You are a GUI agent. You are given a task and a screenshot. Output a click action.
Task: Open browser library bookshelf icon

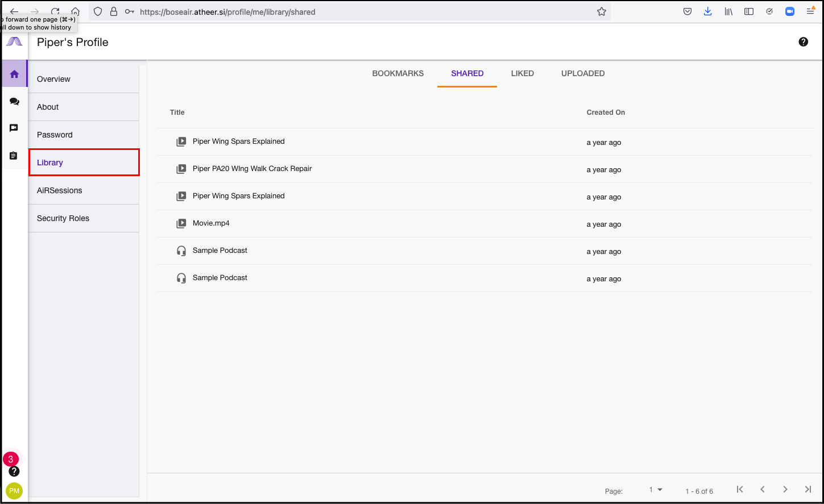[728, 11]
